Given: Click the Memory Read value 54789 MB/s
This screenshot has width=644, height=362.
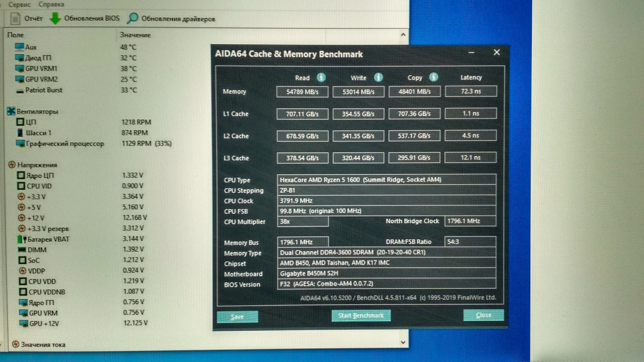Looking at the screenshot, I should tap(303, 92).
